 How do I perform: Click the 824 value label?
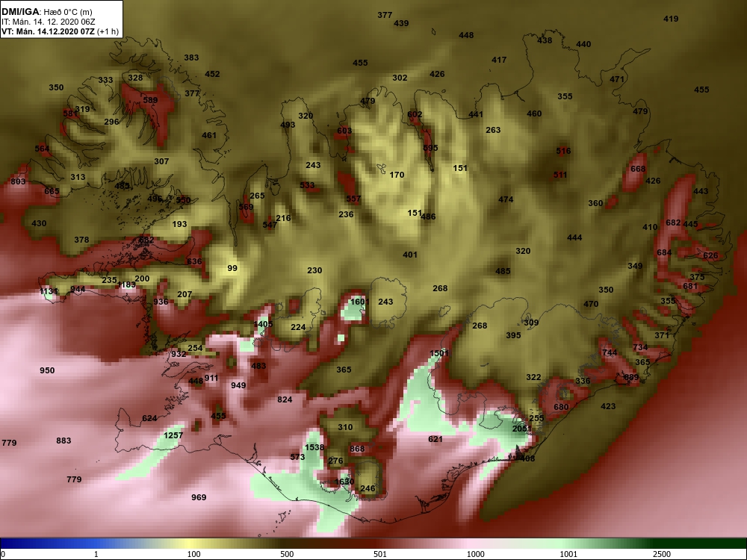(285, 399)
